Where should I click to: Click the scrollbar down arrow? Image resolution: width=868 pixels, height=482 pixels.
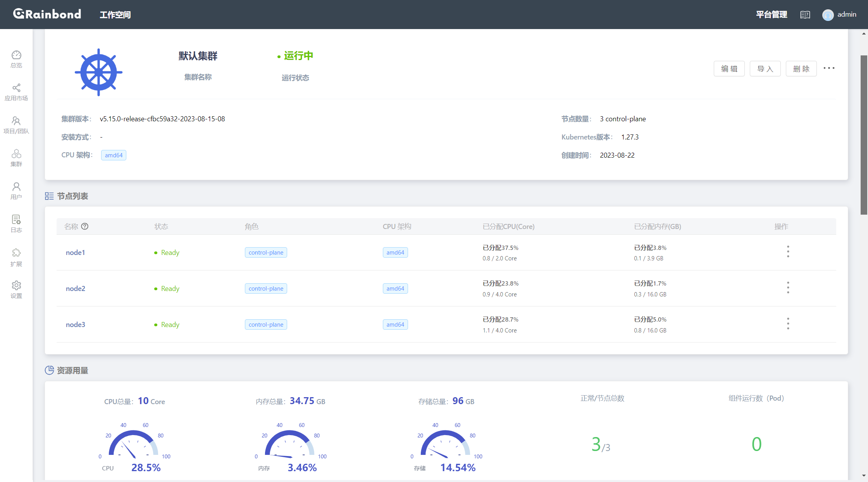tap(864, 475)
